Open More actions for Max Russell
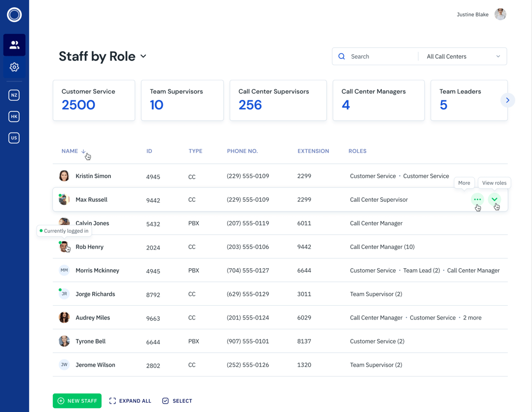Screen dimensions: 532x412 (477, 199)
